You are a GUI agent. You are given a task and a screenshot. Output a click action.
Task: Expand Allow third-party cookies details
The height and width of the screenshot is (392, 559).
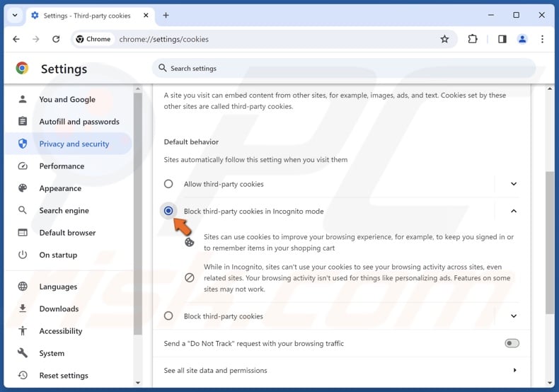pyautogui.click(x=514, y=184)
